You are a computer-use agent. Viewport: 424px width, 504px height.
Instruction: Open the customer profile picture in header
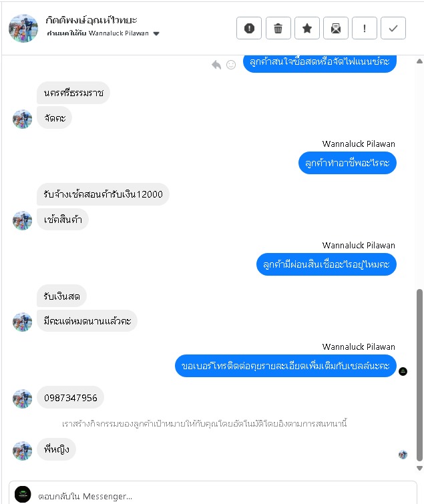click(x=23, y=28)
